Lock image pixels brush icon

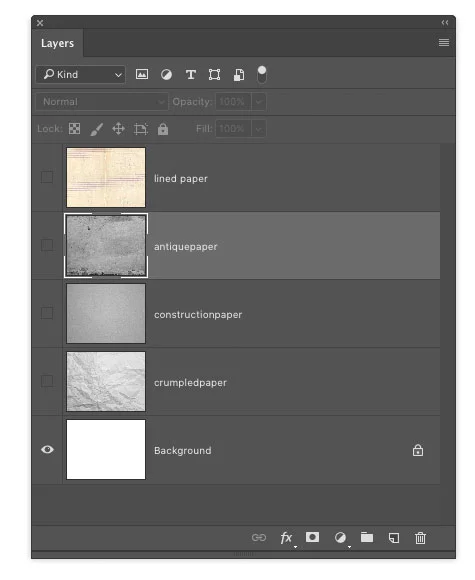coord(97,129)
